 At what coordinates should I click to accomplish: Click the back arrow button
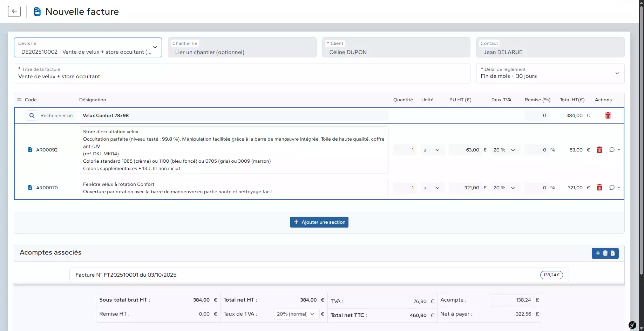14,11
